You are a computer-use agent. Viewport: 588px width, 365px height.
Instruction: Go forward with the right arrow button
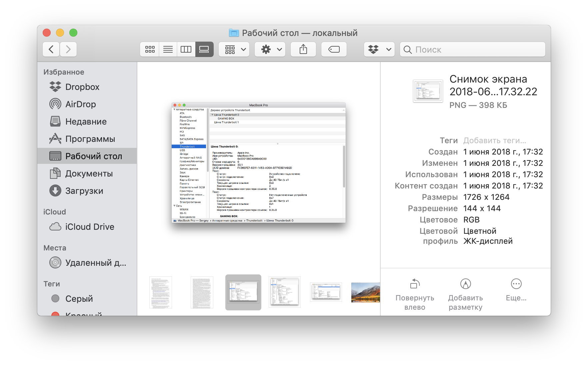tap(68, 50)
